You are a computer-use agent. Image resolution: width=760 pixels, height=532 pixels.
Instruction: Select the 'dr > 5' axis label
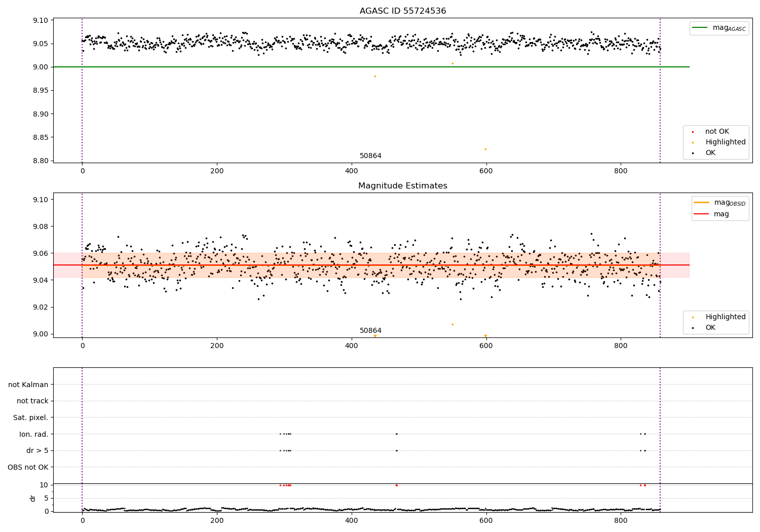tap(37, 450)
